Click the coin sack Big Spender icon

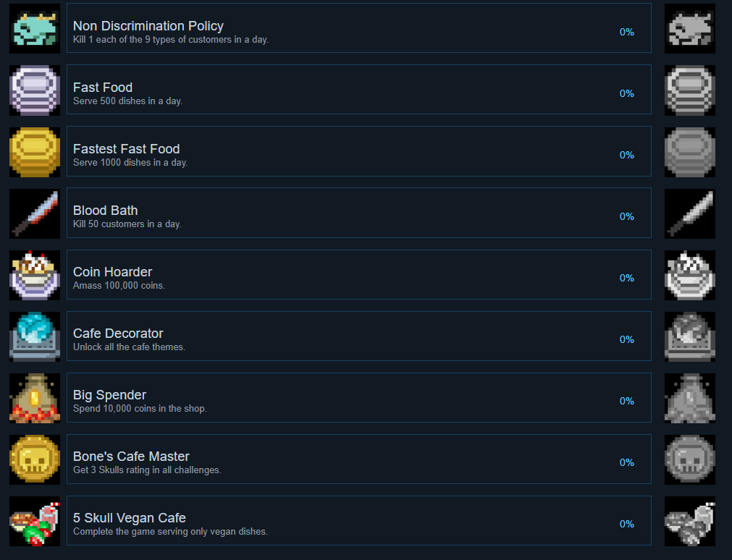35,398
